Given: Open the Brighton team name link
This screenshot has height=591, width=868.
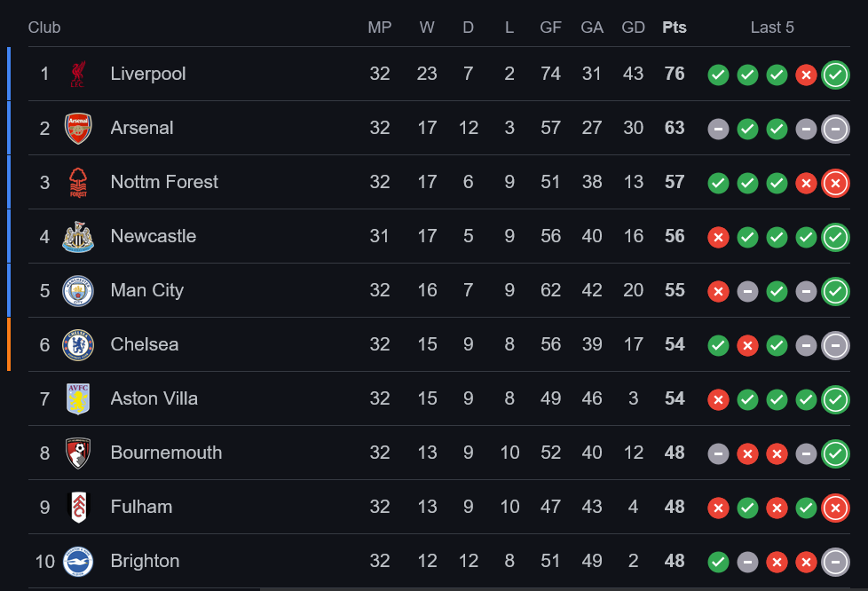Looking at the screenshot, I should coord(145,561).
